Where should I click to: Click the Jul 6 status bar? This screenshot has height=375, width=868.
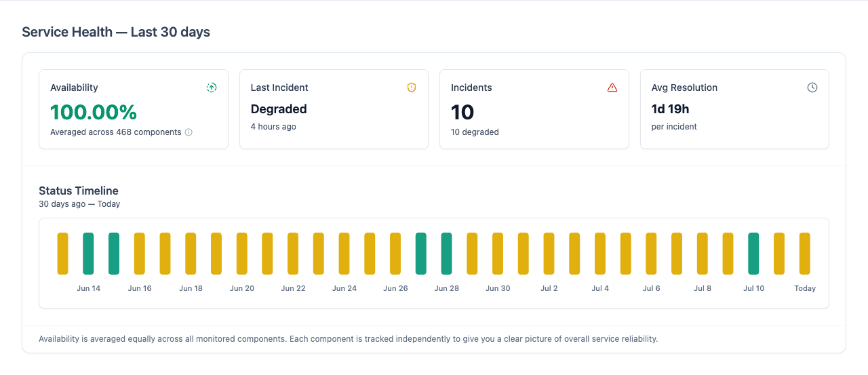(x=651, y=254)
